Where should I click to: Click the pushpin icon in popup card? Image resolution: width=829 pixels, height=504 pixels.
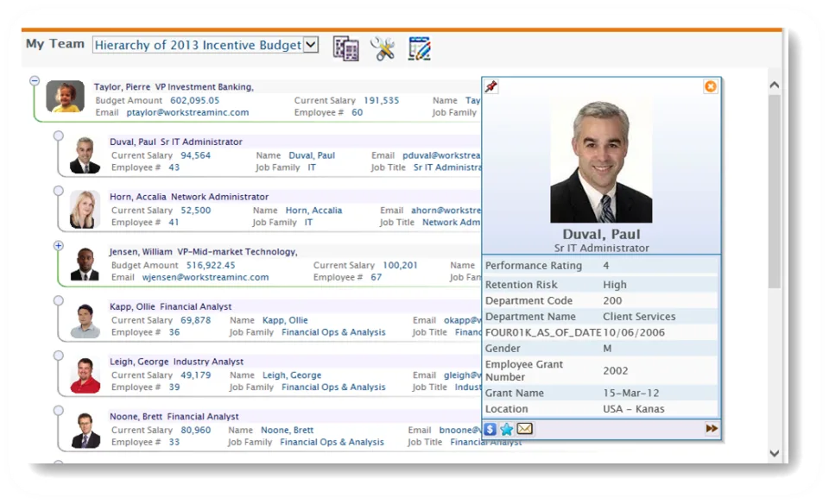coord(491,86)
